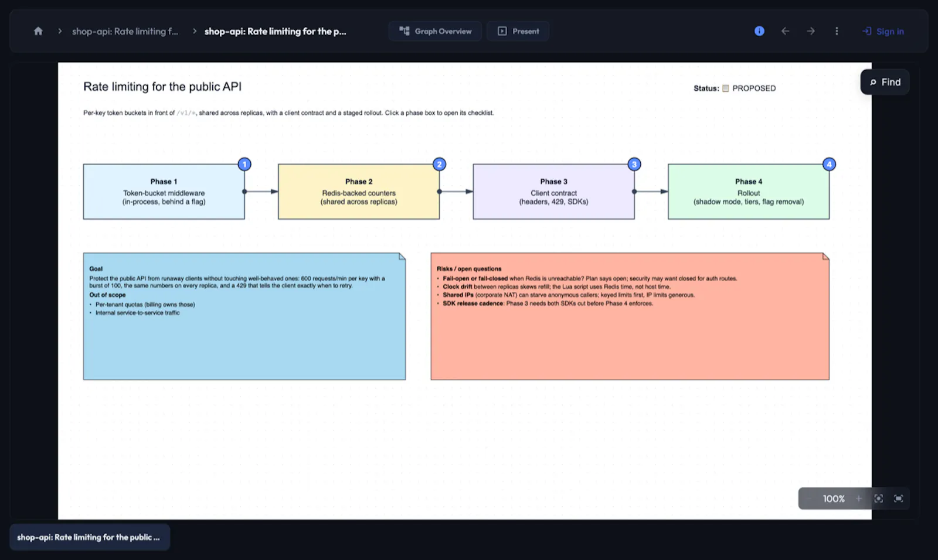Show page info icon
938x560 pixels.
(x=759, y=31)
